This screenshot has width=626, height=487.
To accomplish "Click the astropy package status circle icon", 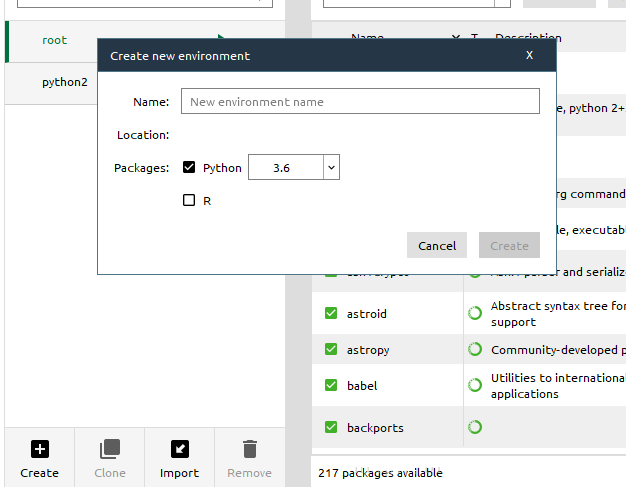I will 475,349.
